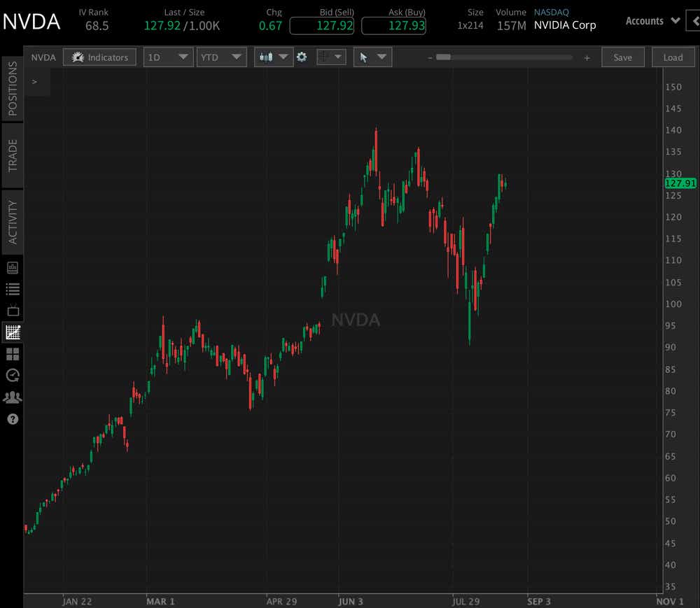The width and height of the screenshot is (700, 608).
Task: Toggle the Indicators panel on the chart toolbar
Action: tap(99, 57)
